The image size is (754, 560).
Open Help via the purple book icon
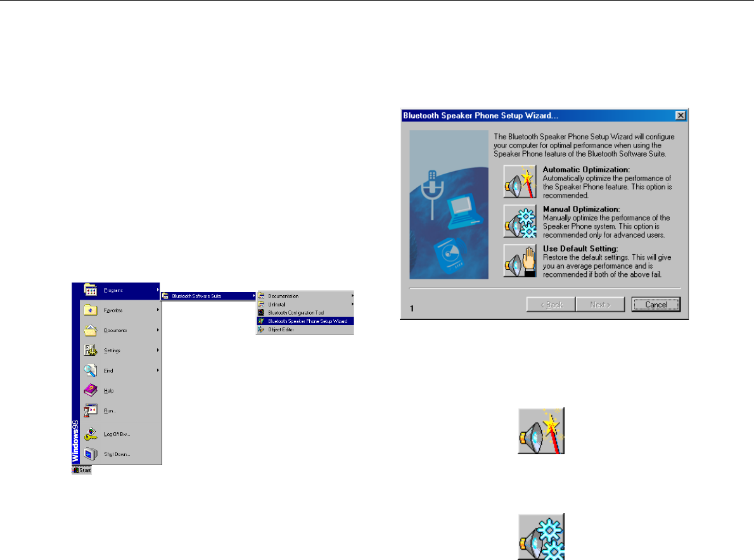click(91, 390)
